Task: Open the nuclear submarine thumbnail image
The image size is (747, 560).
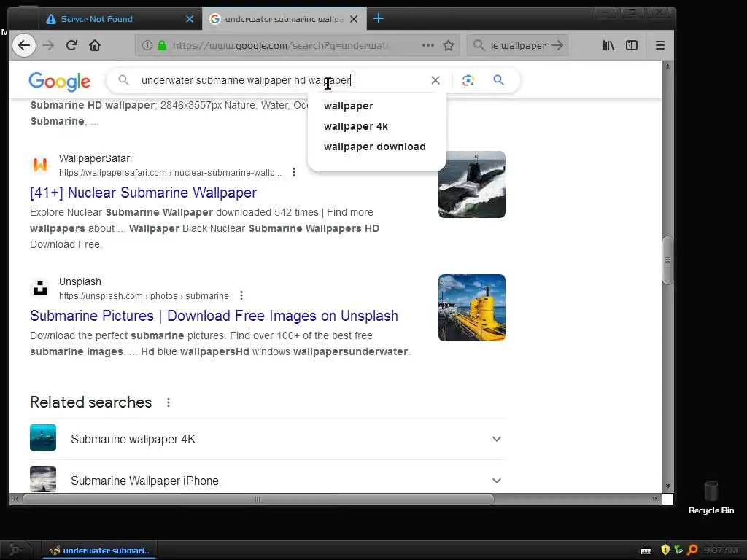Action: 472,184
